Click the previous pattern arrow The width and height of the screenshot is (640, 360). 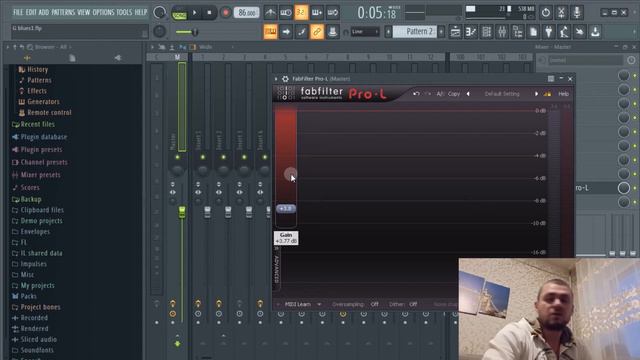(x=388, y=31)
